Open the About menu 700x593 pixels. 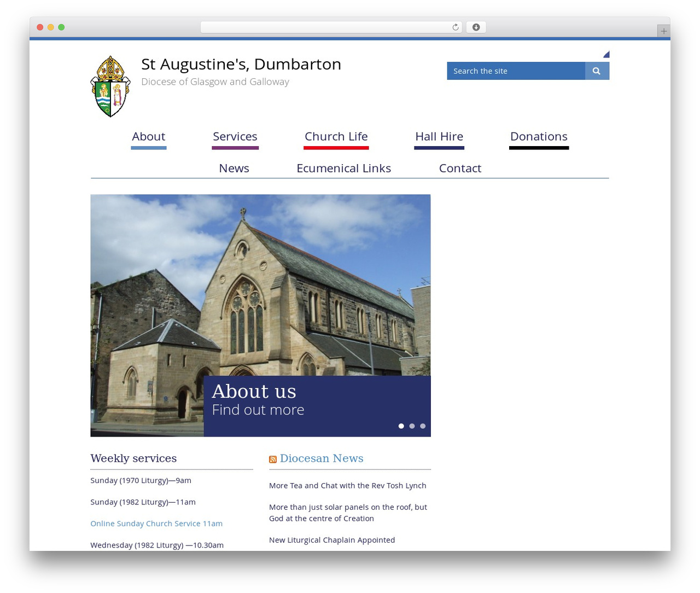click(x=149, y=137)
